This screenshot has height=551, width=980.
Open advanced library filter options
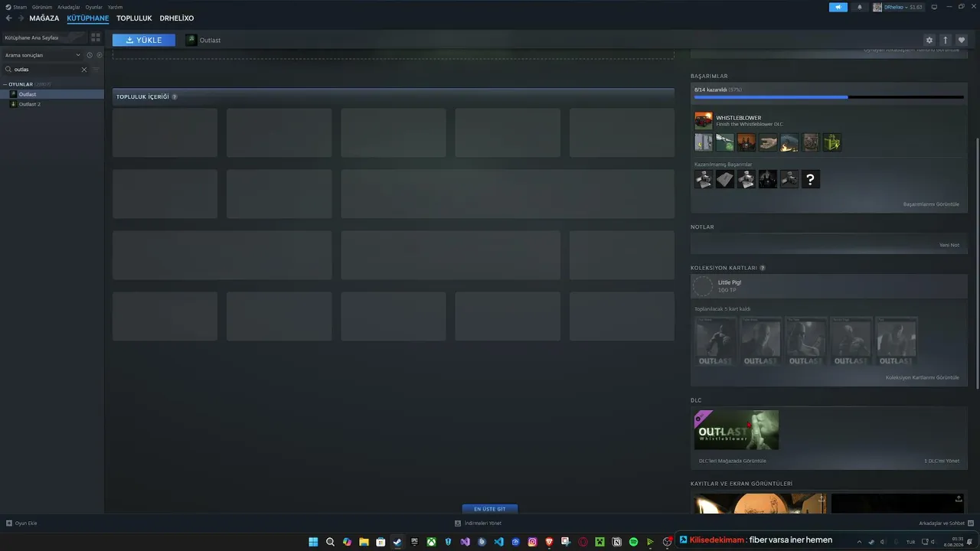pyautogui.click(x=96, y=70)
